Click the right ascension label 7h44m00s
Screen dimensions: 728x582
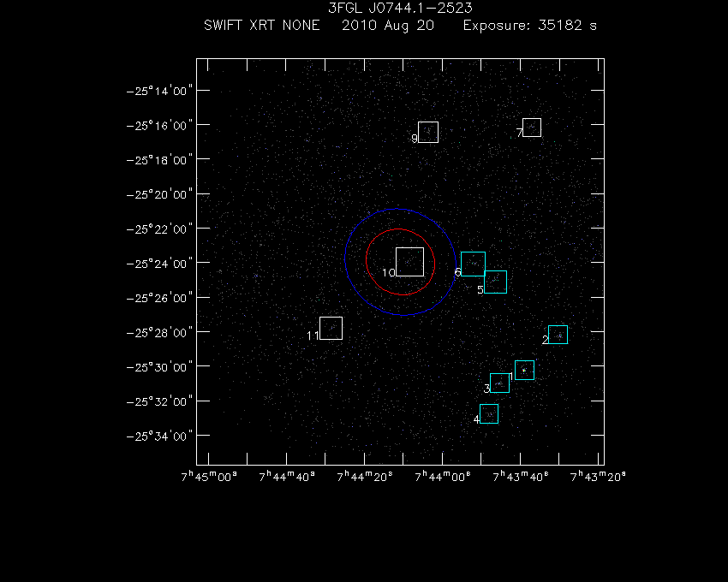click(443, 477)
